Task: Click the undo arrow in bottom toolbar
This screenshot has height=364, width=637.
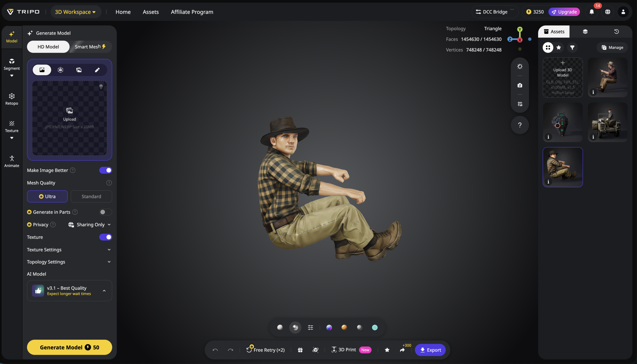Action: tap(215, 350)
